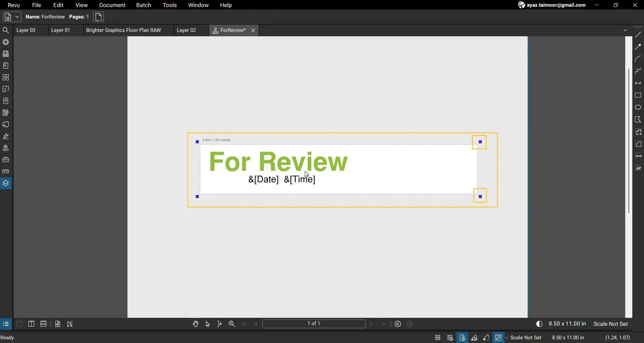Toggle Sync view button
The image size is (644, 343).
pyautogui.click(x=498, y=338)
